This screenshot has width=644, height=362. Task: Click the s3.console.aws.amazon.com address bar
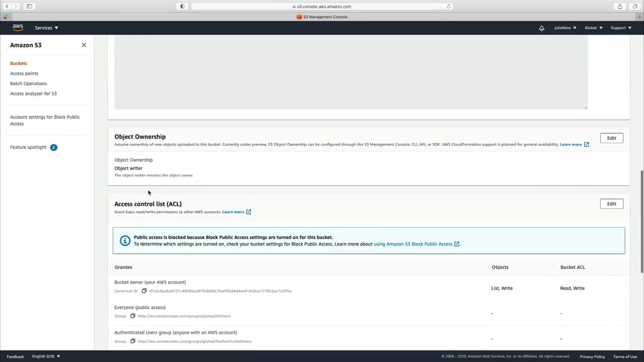[323, 6]
